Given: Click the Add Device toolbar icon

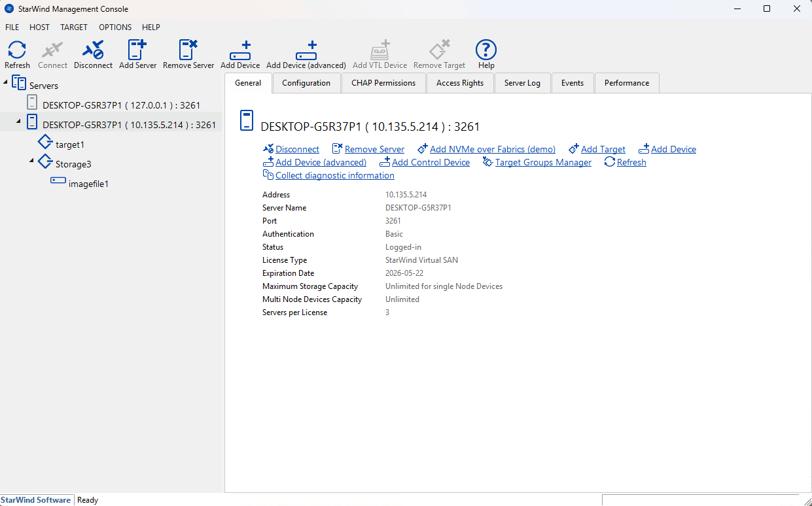Looking at the screenshot, I should [x=240, y=50].
